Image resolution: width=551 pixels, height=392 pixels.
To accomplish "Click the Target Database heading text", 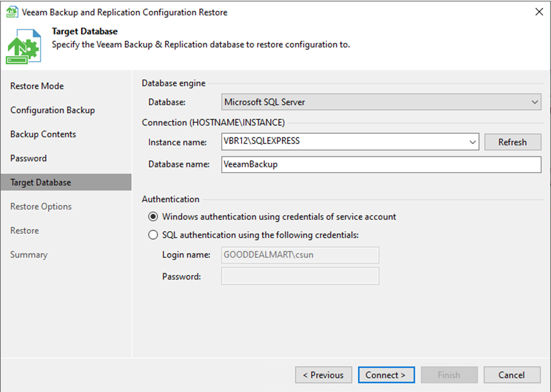I will coord(85,31).
